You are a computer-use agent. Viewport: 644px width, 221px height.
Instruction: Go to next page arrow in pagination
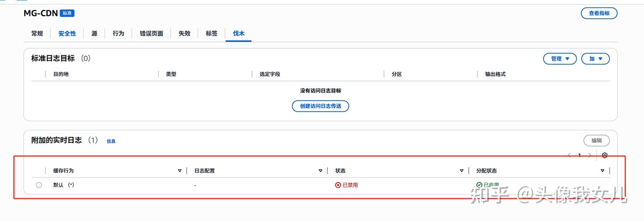(590, 155)
